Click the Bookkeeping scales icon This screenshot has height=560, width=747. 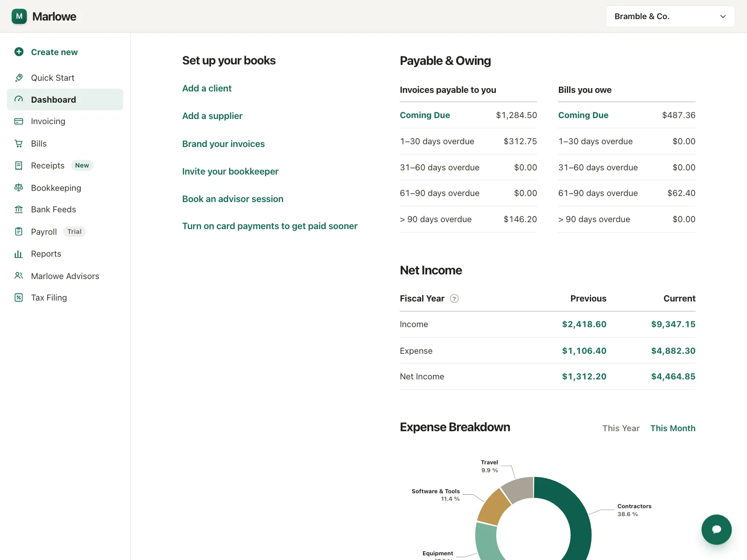pyautogui.click(x=19, y=188)
